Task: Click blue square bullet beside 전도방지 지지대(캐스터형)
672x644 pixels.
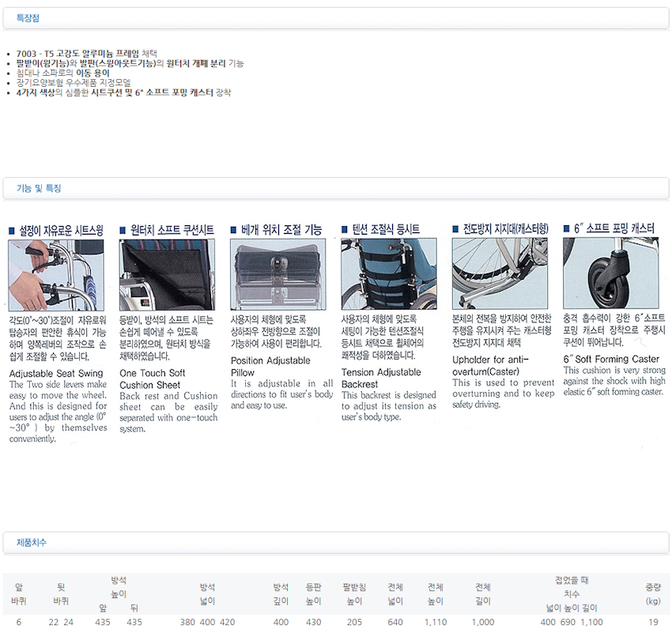Action: [x=456, y=230]
